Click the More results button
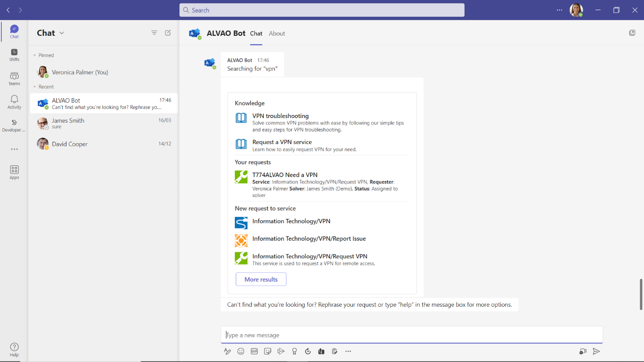 click(261, 279)
